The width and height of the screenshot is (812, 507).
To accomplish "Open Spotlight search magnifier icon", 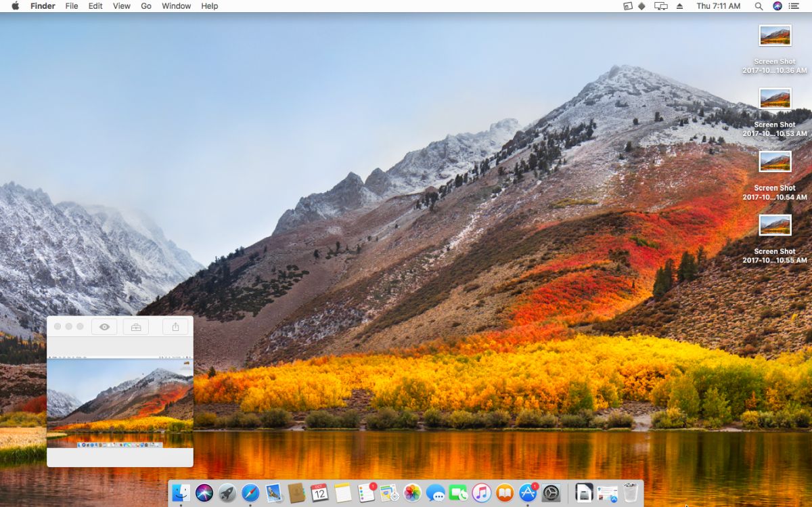I will coord(759,6).
